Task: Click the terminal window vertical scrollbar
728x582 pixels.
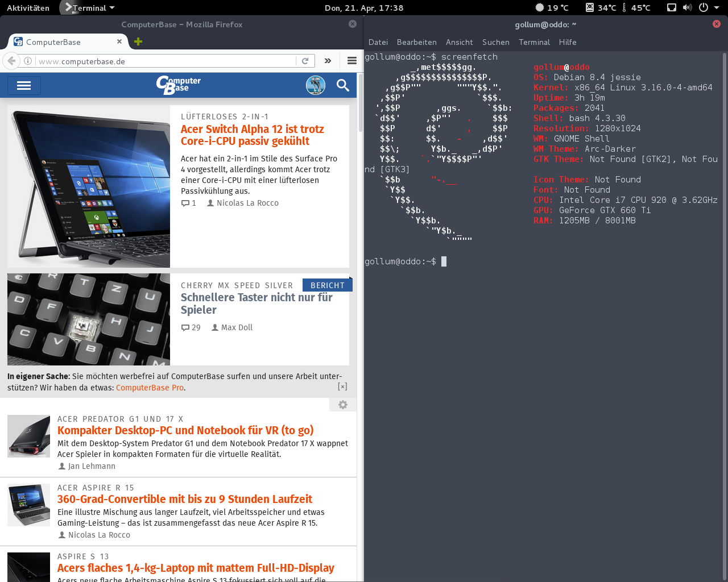Action: pos(724,317)
